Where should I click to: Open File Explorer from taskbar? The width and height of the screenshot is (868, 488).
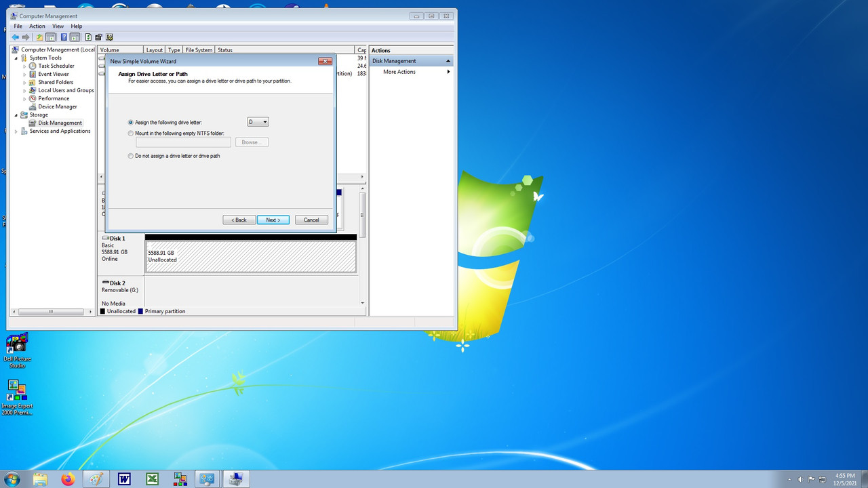click(40, 479)
